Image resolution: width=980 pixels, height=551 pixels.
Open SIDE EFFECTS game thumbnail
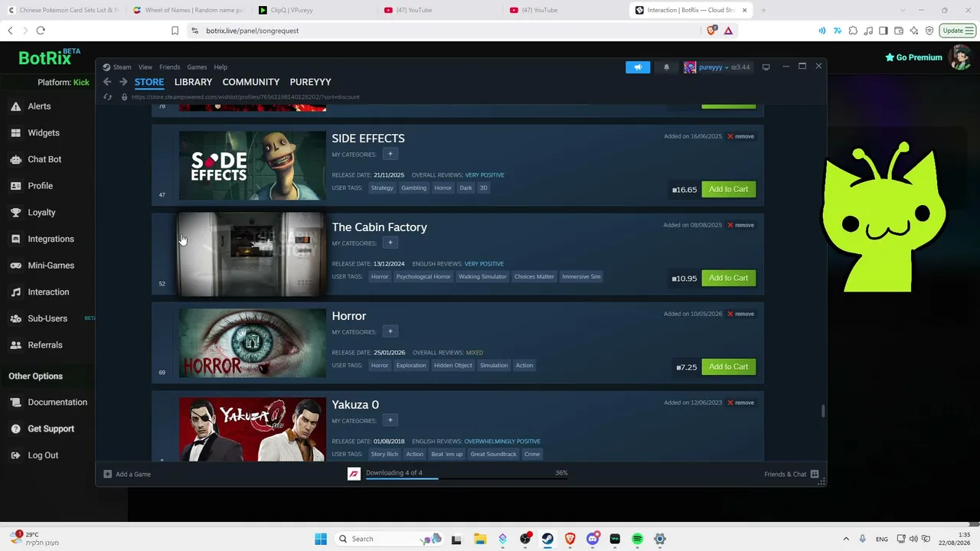(x=253, y=166)
